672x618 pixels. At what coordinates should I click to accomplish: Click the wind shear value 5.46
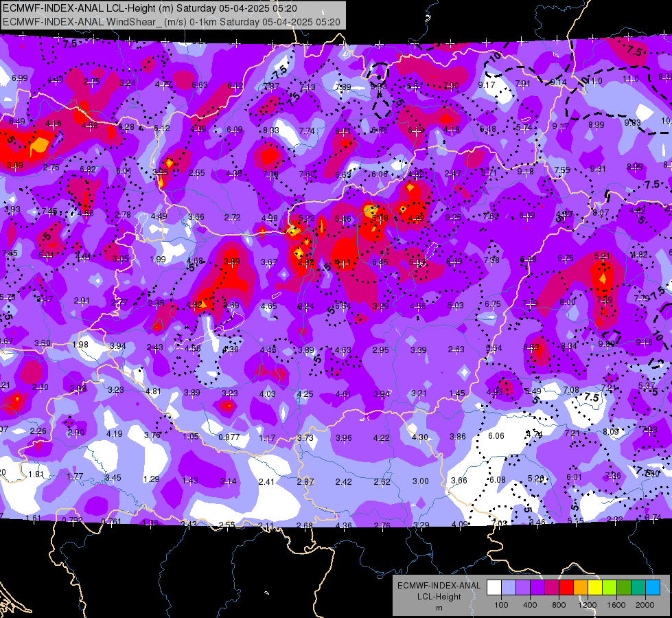click(343, 219)
